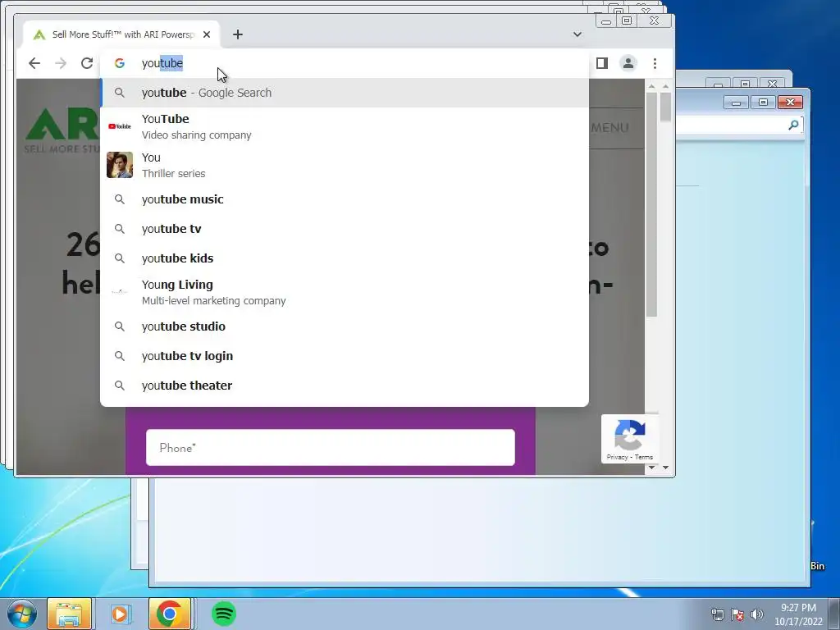The height and width of the screenshot is (630, 840).
Task: Open the Chrome three-dot menu
Action: [655, 63]
